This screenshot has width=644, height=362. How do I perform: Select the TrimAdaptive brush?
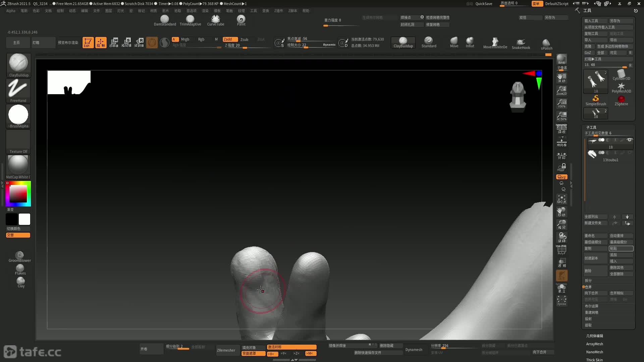coord(190,20)
